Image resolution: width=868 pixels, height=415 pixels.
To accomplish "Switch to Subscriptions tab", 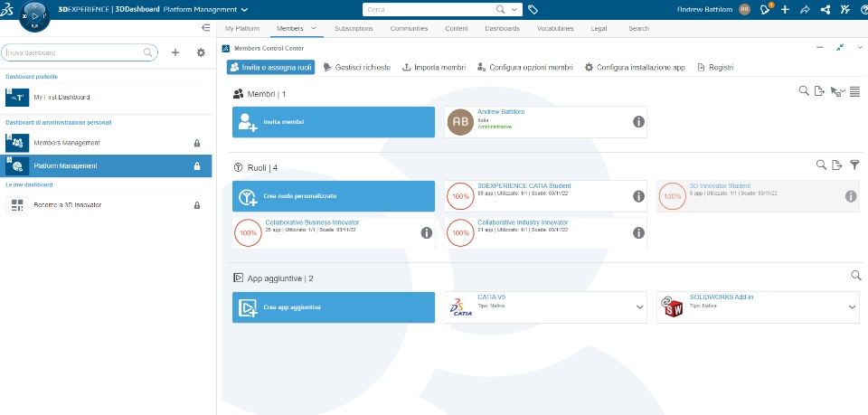I will [354, 28].
